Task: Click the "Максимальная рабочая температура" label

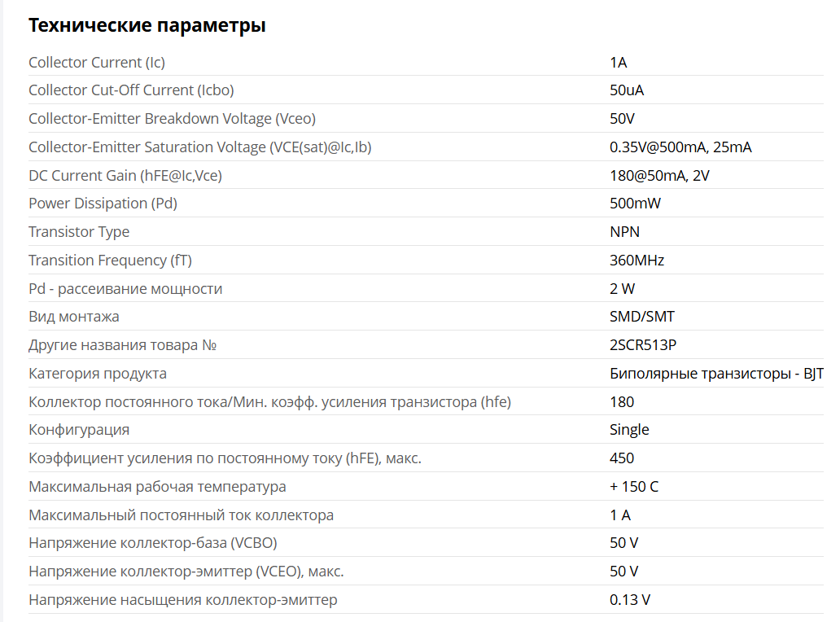Action: point(157,487)
